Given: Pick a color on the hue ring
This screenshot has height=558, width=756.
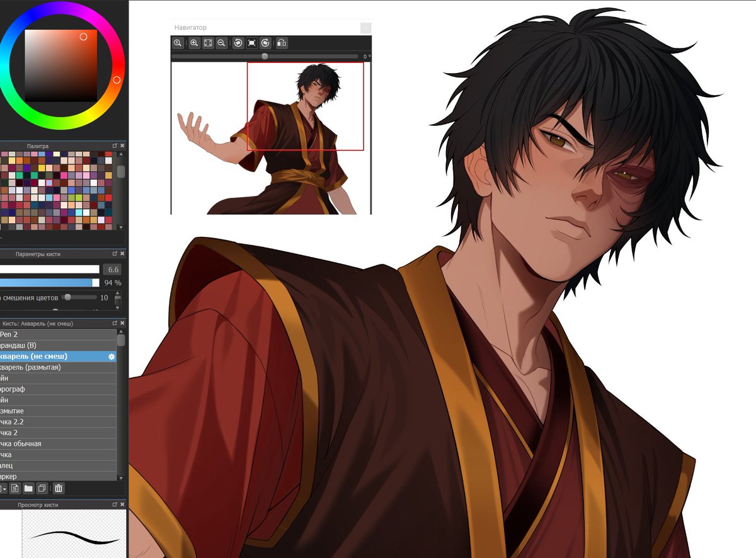Looking at the screenshot, I should pyautogui.click(x=117, y=80).
